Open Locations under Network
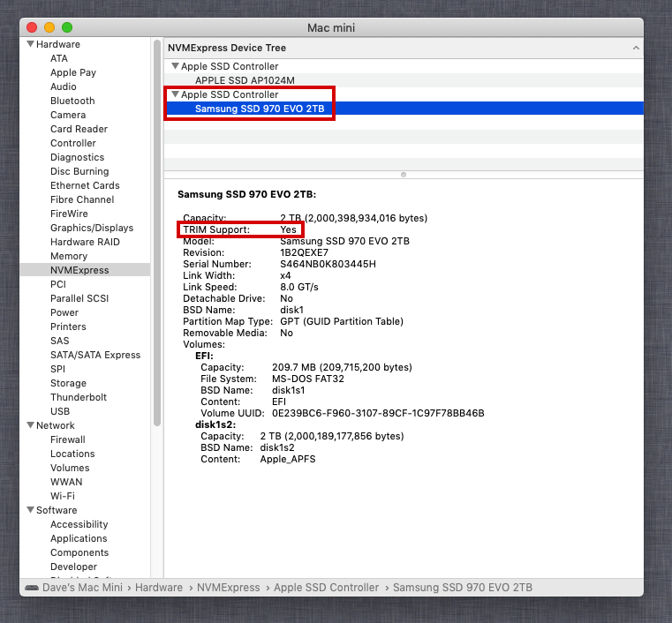This screenshot has width=672, height=623. point(72,454)
